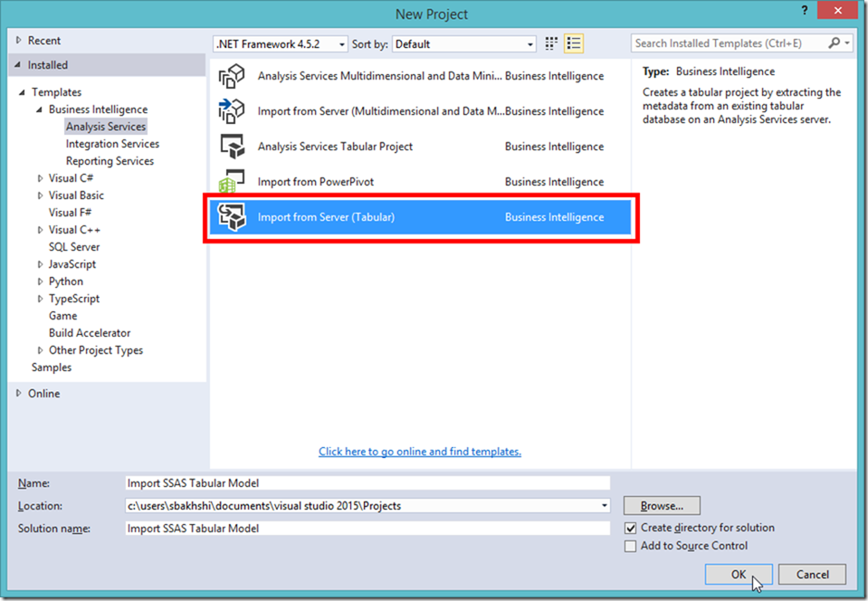Expand the TypeScript node

[x=40, y=299]
